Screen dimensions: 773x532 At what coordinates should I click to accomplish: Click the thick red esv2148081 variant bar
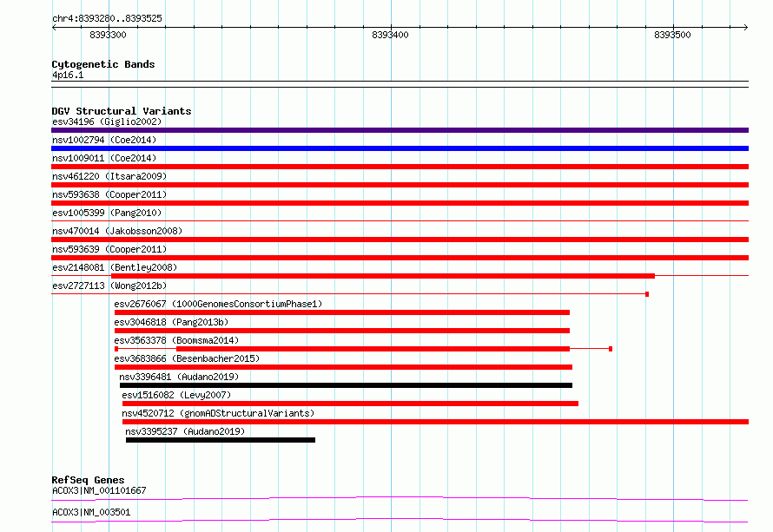click(383, 276)
